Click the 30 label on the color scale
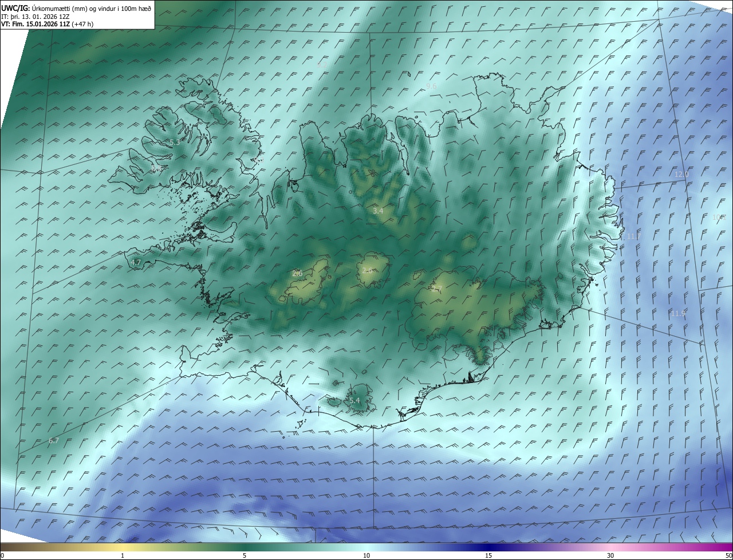The height and width of the screenshot is (560, 733). 610,556
